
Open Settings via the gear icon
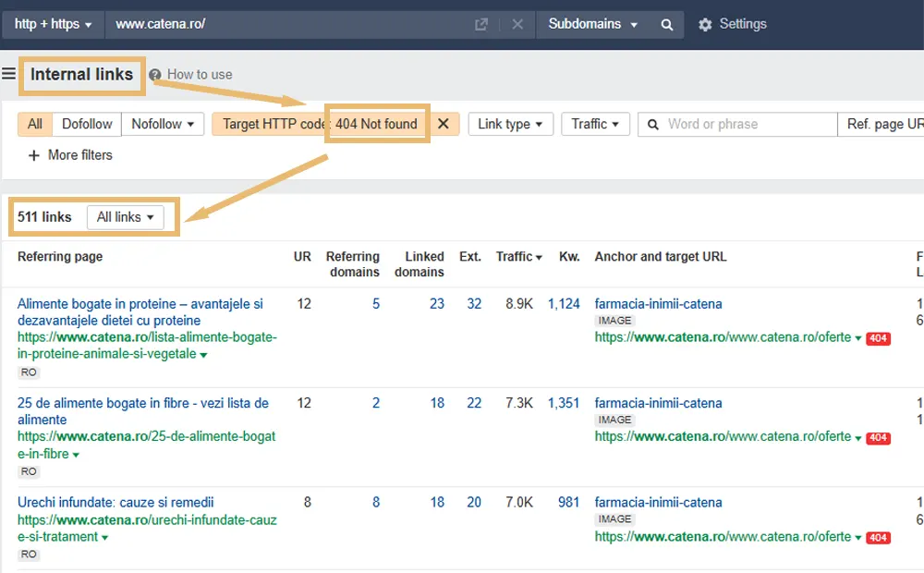706,25
